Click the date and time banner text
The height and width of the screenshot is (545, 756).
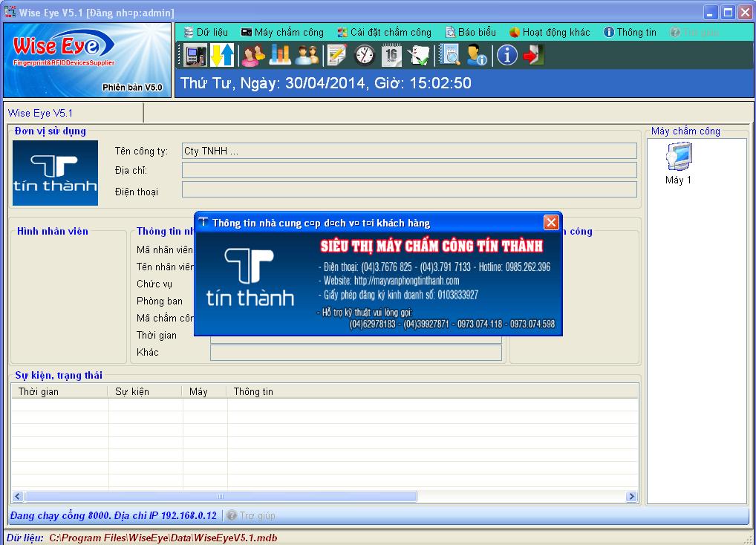[x=326, y=83]
